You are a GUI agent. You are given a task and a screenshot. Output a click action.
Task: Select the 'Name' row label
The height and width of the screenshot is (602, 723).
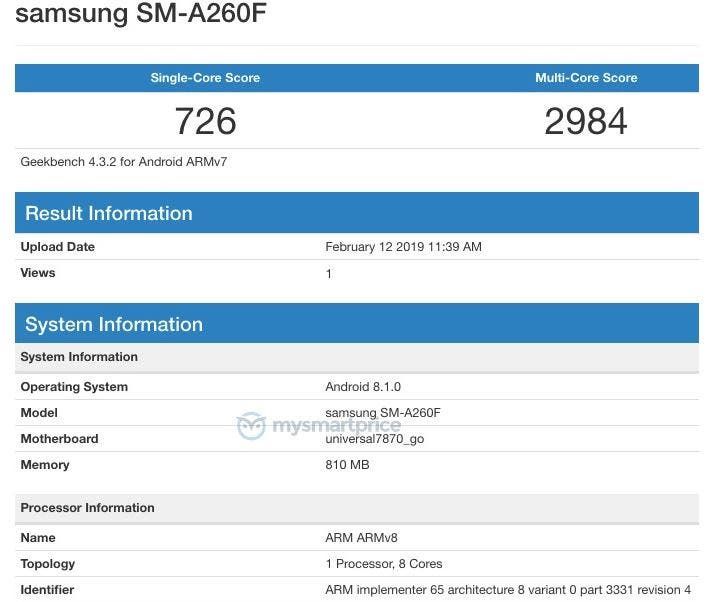click(38, 537)
